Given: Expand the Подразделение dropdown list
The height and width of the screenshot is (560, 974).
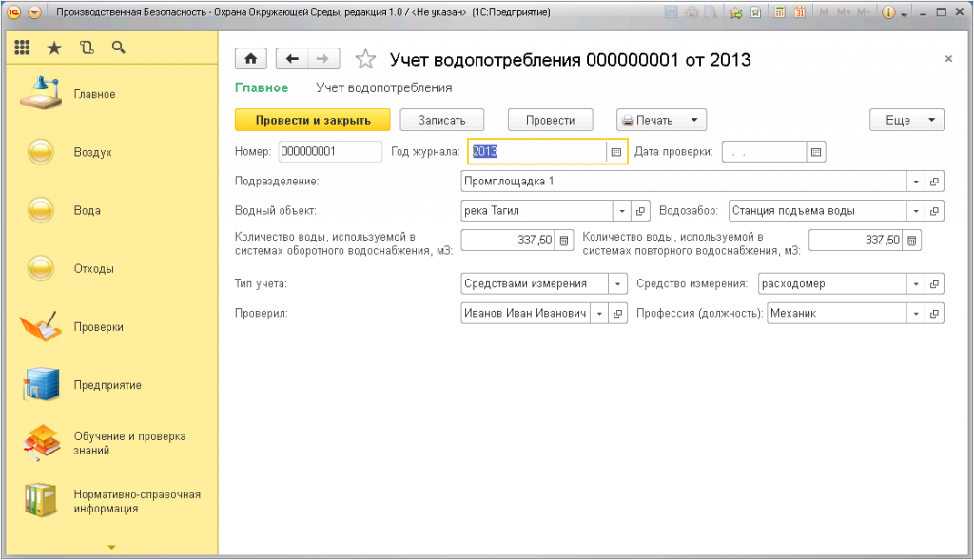Looking at the screenshot, I should pyautogui.click(x=915, y=182).
